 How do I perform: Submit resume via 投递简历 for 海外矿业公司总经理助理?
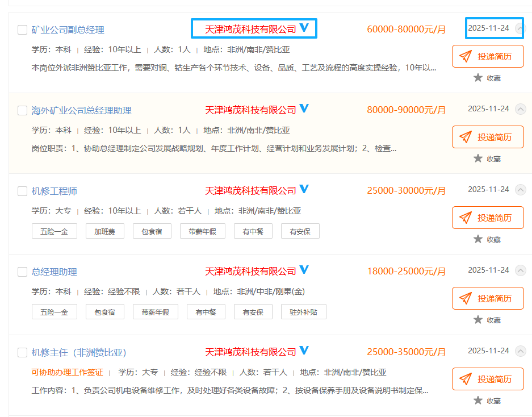[488, 137]
